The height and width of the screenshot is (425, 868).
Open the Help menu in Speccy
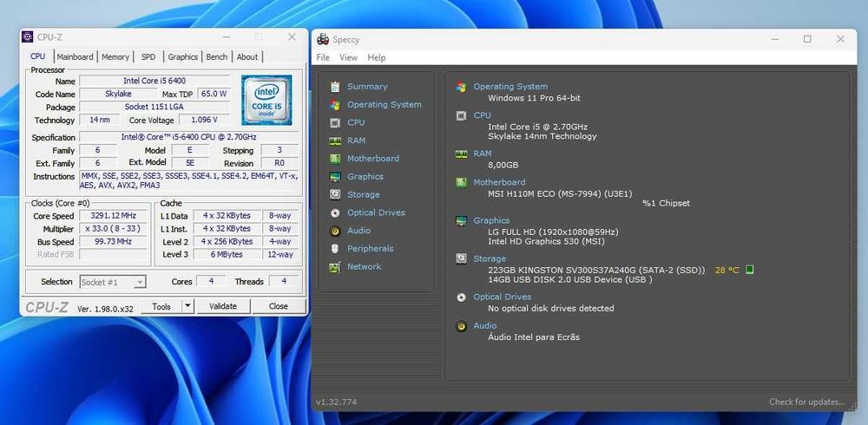[377, 57]
